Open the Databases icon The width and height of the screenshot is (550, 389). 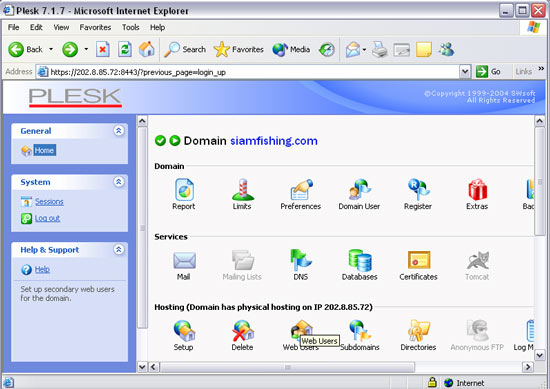pyautogui.click(x=360, y=260)
